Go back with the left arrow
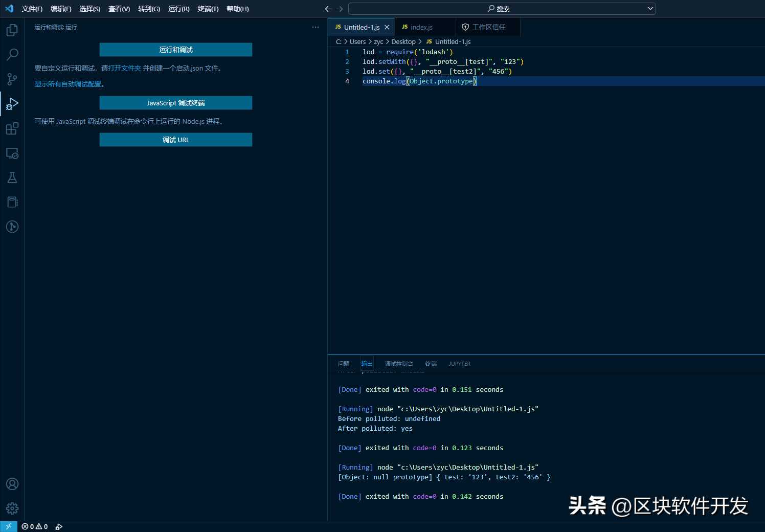This screenshot has width=765, height=532. [x=328, y=9]
